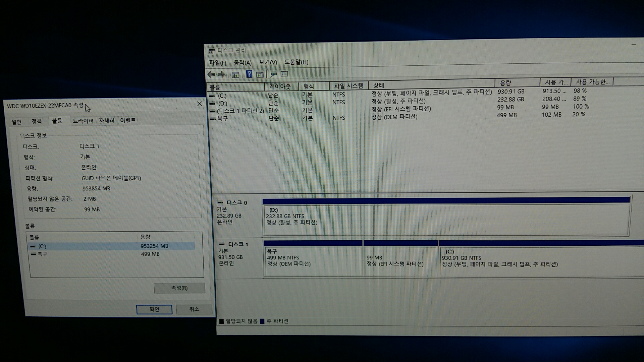The height and width of the screenshot is (362, 644).
Task: Select 복구 volume icon in properties volume list
Action: [34, 254]
